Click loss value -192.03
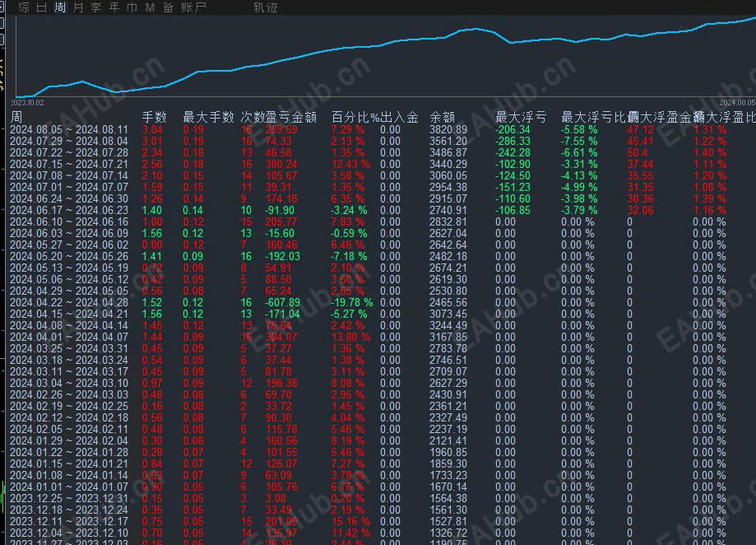756x545 pixels. click(282, 257)
